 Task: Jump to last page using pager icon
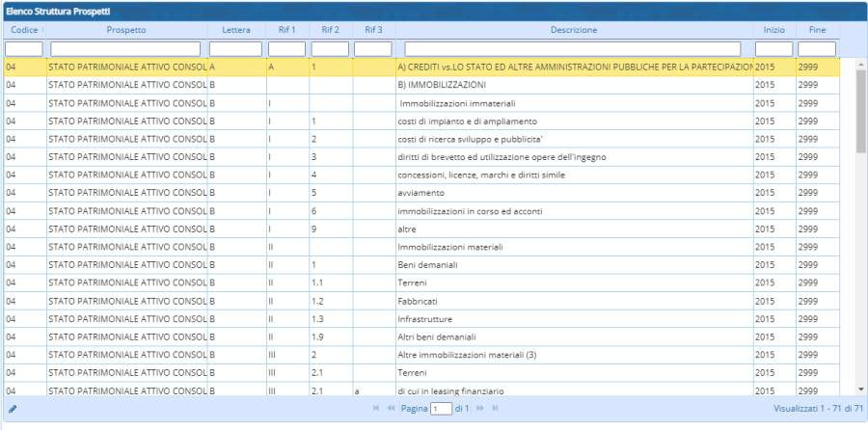tap(495, 409)
